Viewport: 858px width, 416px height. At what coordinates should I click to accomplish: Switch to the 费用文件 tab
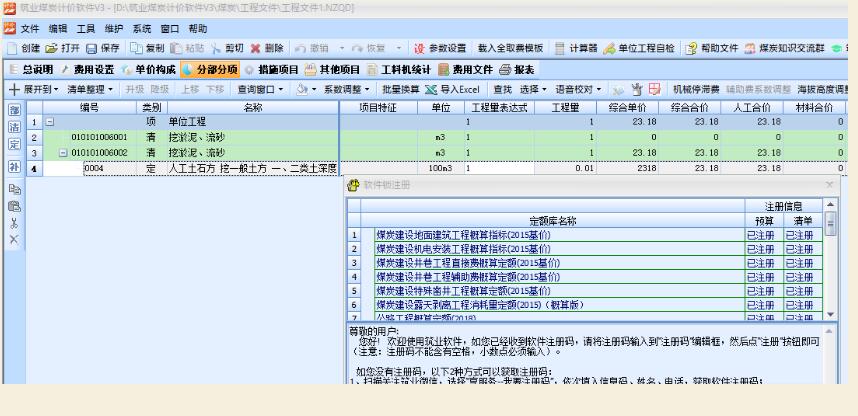point(466,70)
